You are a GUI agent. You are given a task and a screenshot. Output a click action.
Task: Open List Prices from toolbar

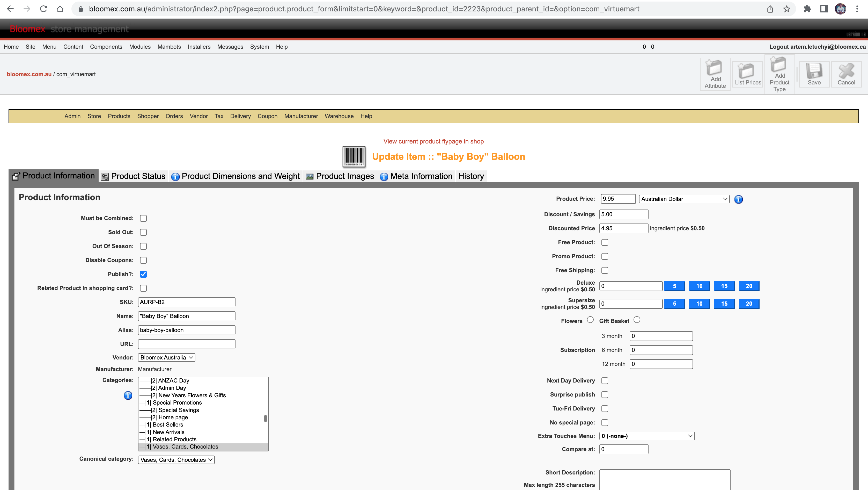748,74
